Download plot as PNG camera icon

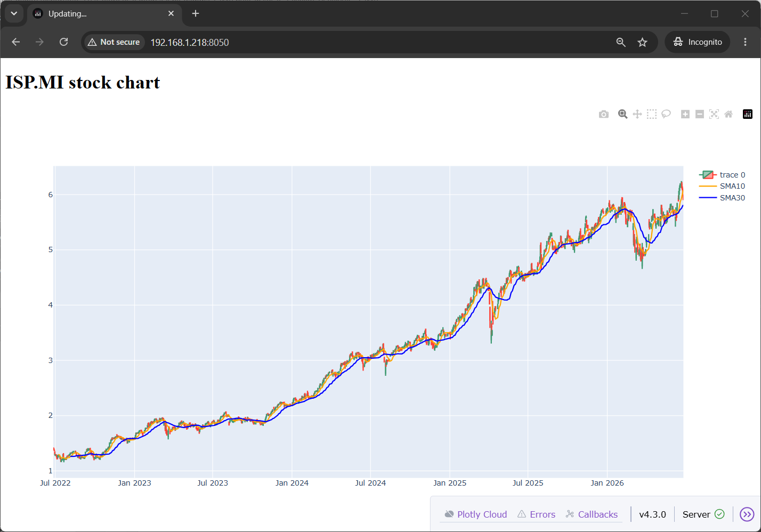[603, 114]
